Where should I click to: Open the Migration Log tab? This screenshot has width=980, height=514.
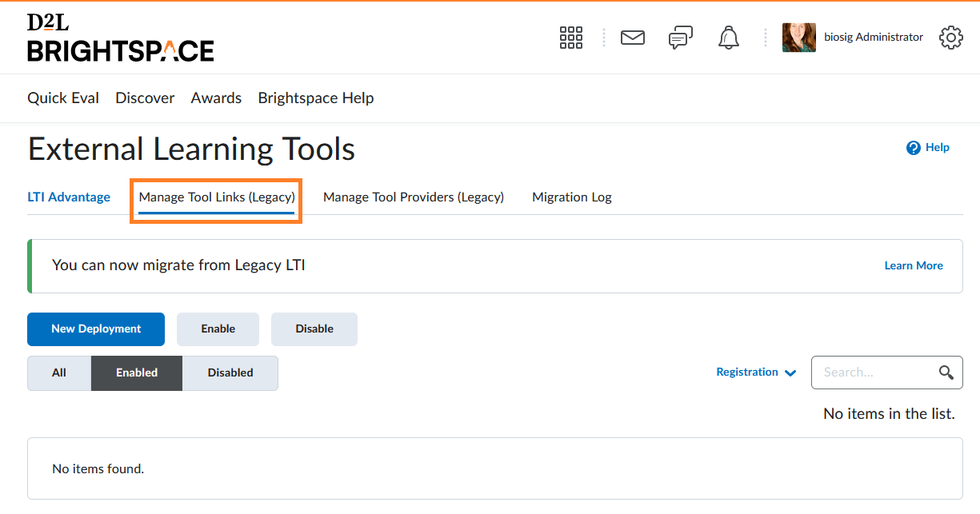(572, 197)
